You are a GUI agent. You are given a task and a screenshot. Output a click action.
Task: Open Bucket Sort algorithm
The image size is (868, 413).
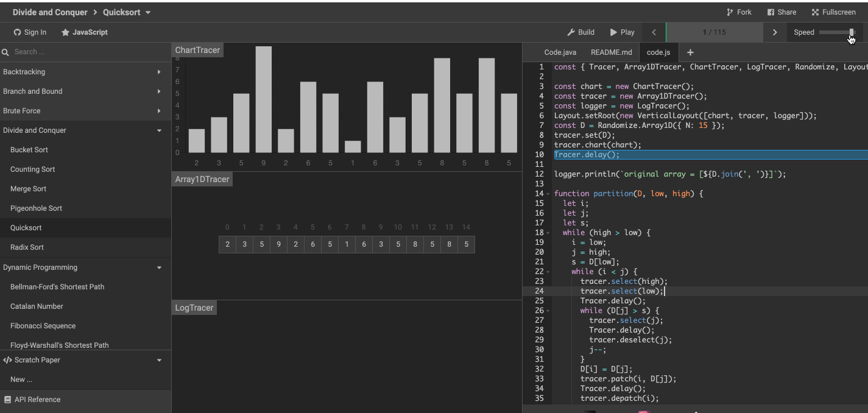(85, 150)
